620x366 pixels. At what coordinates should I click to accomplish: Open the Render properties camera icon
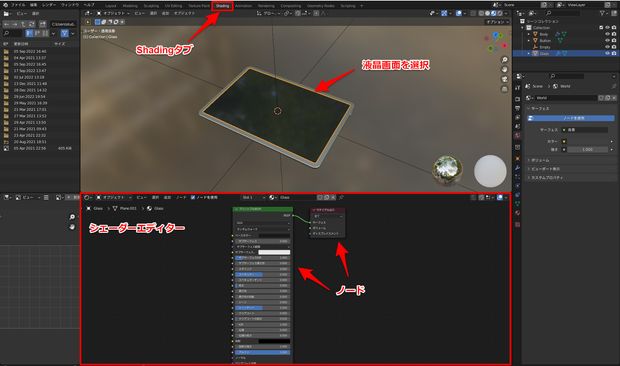click(x=517, y=99)
